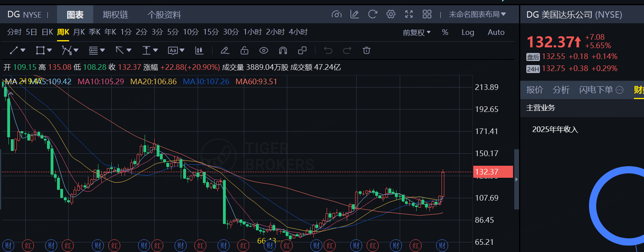Viewport: 644px width, 252px height.
Task: Open the 闪电下单 tab
Action: (596, 90)
